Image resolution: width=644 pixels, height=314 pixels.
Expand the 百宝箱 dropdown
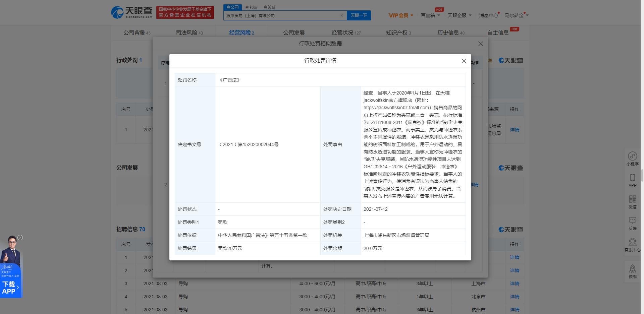(x=430, y=15)
